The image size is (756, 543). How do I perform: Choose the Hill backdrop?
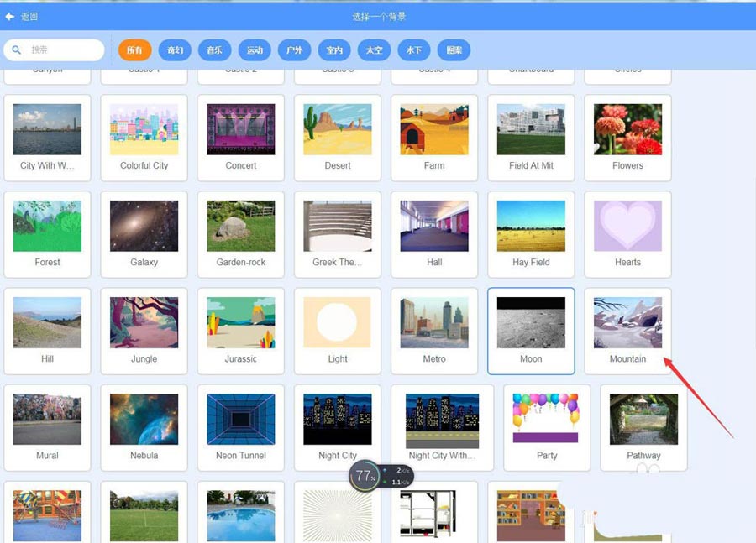[47, 331]
